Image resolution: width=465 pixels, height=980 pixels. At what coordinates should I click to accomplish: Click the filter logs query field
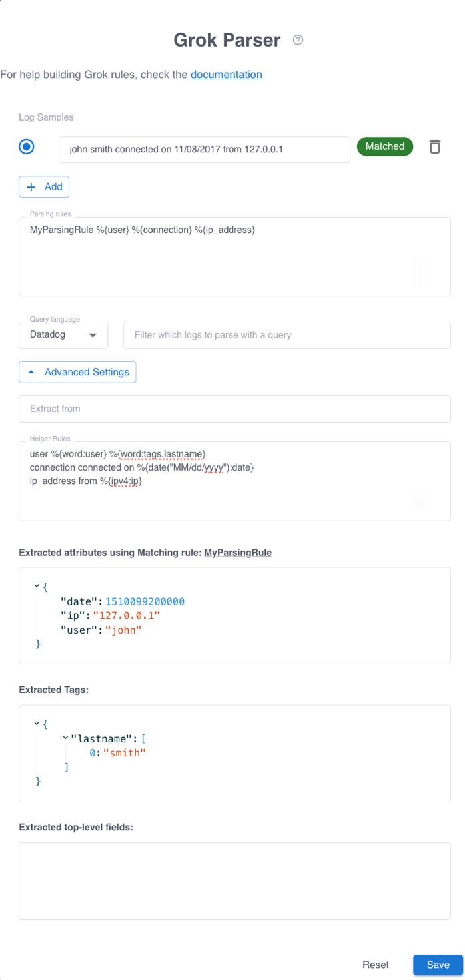286,335
